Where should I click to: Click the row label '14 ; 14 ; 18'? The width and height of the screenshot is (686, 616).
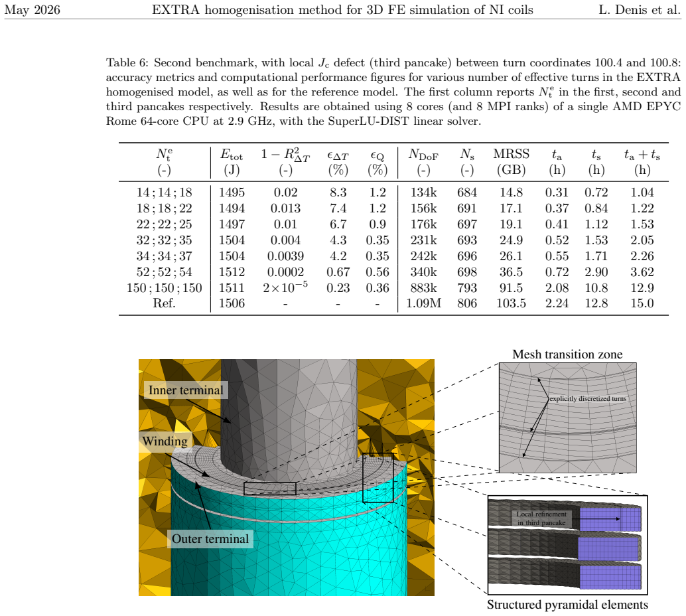tap(164, 193)
